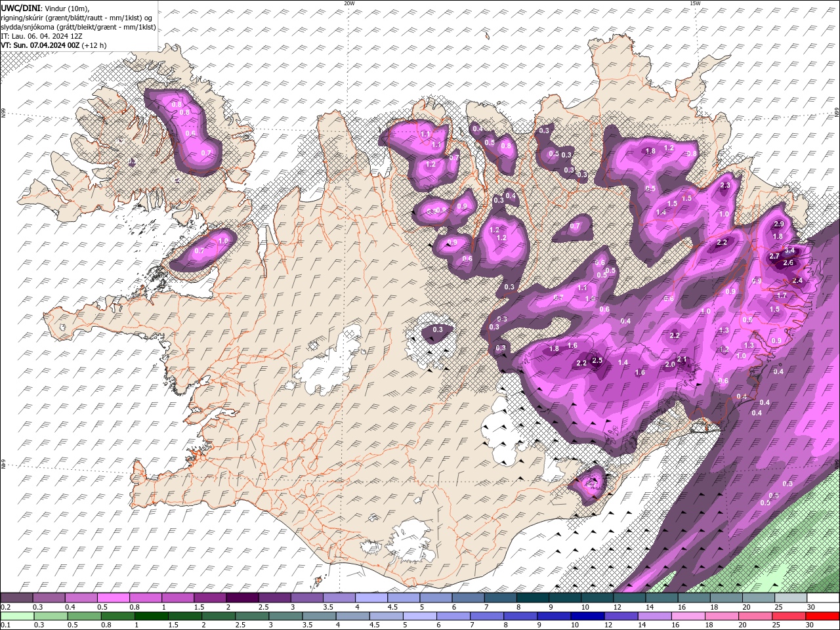Select the upper legend swatch labeled 20

tap(759, 598)
